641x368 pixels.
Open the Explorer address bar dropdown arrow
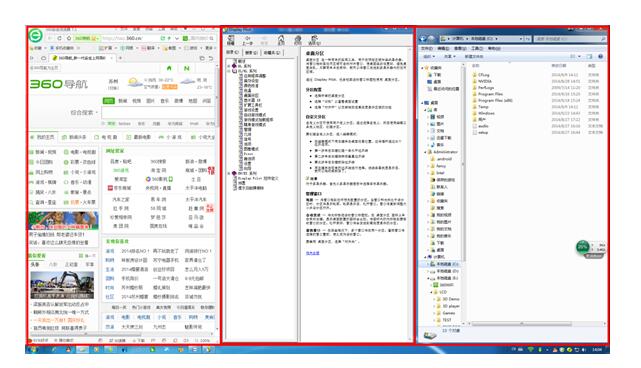pyautogui.click(x=521, y=38)
